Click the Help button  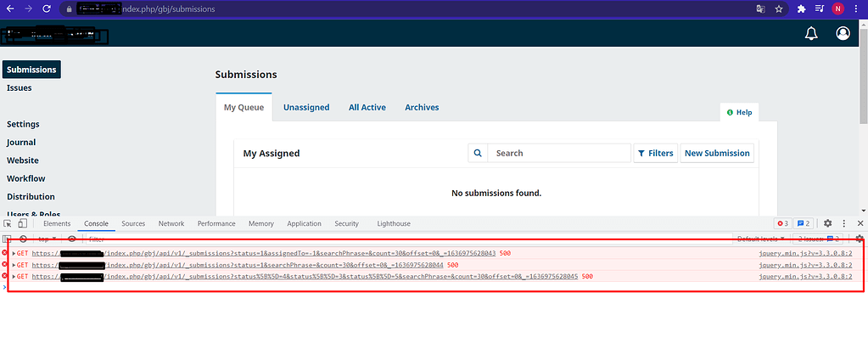click(x=739, y=112)
